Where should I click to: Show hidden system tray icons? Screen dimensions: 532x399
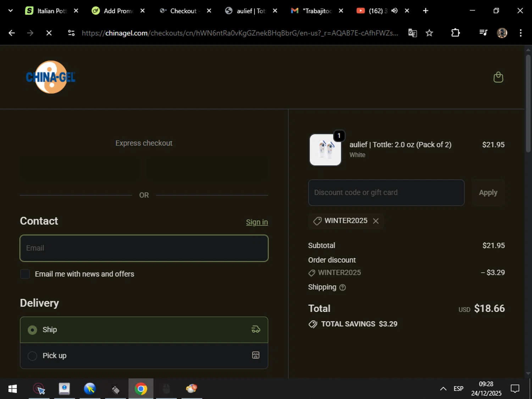click(443, 389)
